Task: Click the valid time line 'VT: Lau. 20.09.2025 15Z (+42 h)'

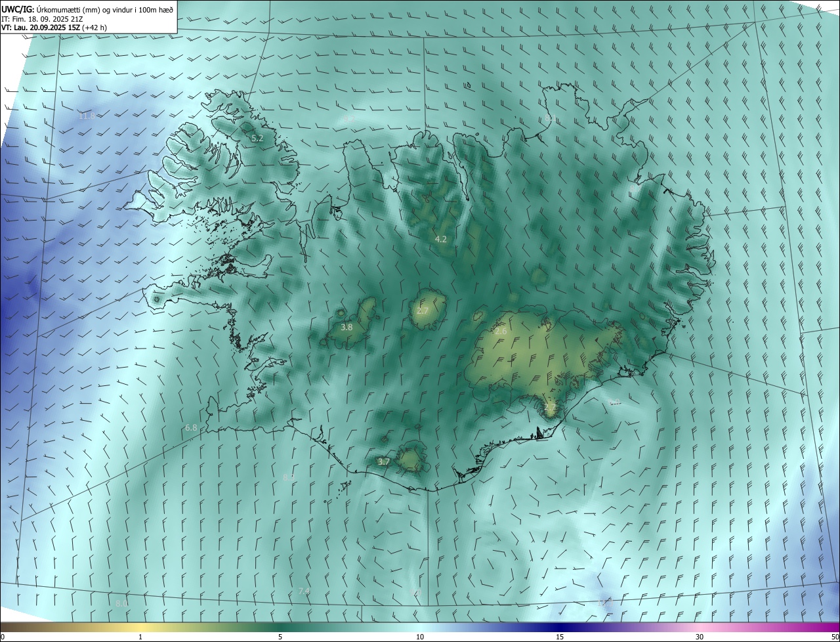Action: [54, 28]
